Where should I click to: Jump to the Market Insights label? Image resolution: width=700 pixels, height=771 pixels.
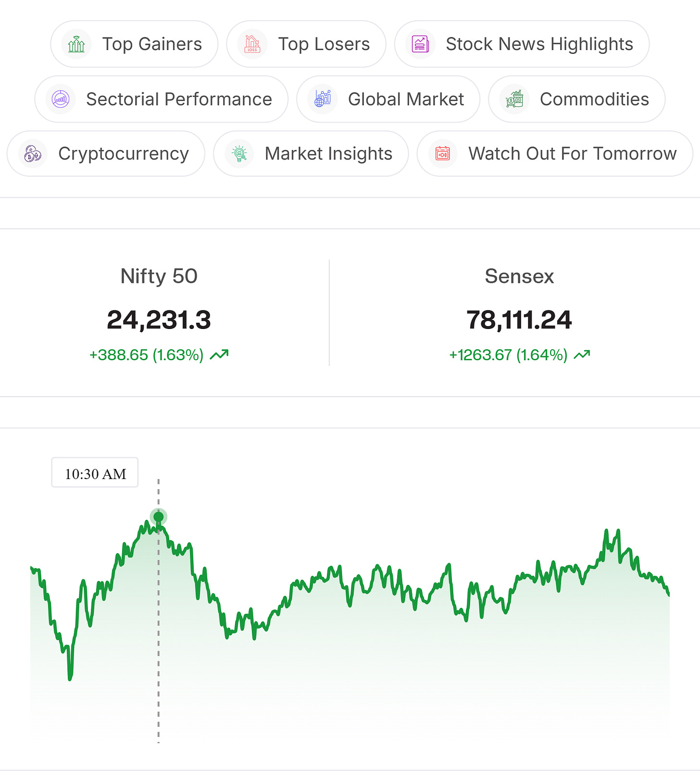(328, 154)
